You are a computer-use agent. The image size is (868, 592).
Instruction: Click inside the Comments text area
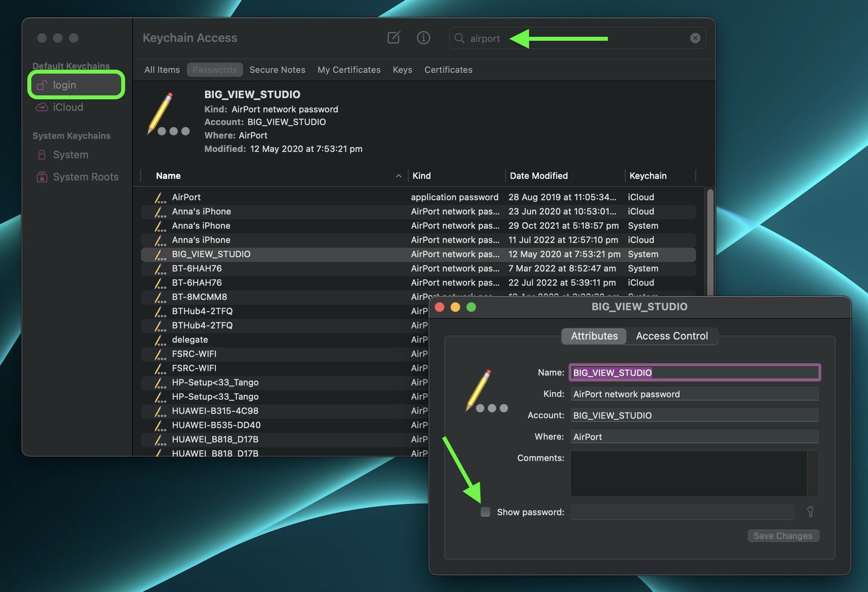point(693,473)
